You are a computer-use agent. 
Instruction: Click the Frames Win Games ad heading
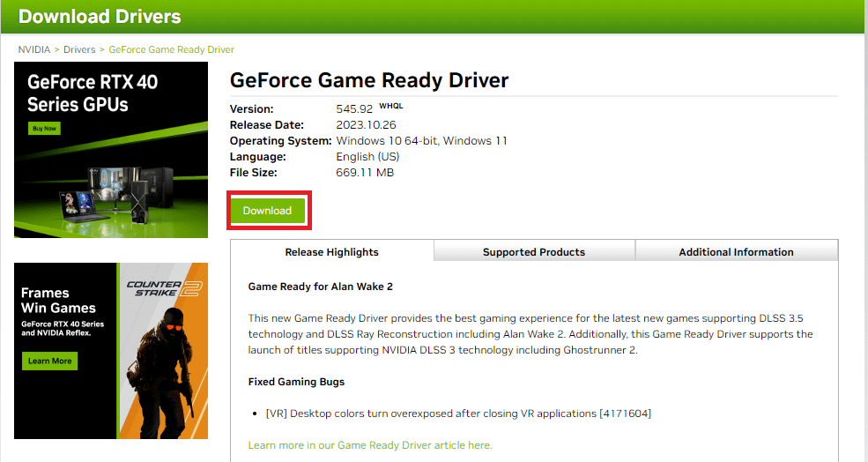pos(58,301)
